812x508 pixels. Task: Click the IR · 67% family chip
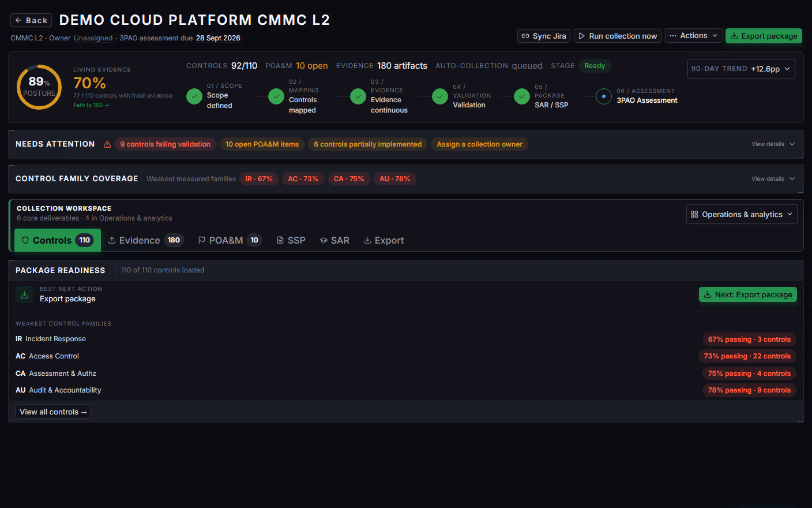tap(259, 179)
